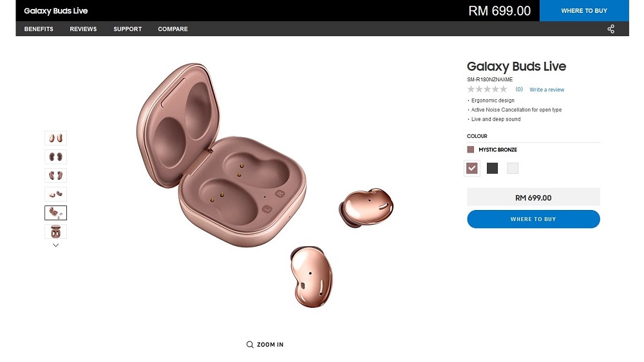Pick the white colour option
Image resolution: width=644 pixels, height=362 pixels.
coord(513,168)
